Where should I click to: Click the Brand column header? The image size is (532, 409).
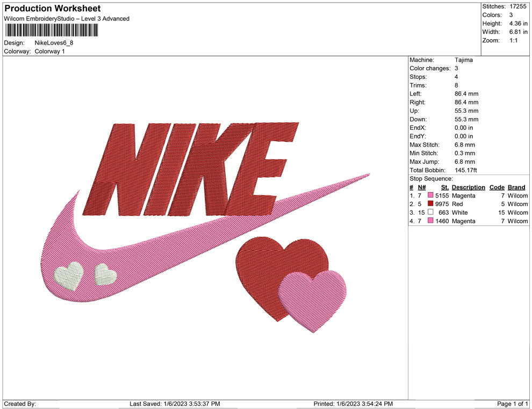coord(516,187)
